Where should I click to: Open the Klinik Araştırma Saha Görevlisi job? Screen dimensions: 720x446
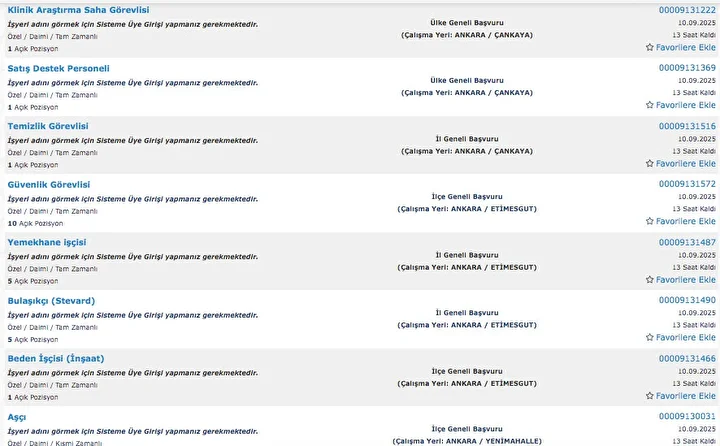click(78, 10)
